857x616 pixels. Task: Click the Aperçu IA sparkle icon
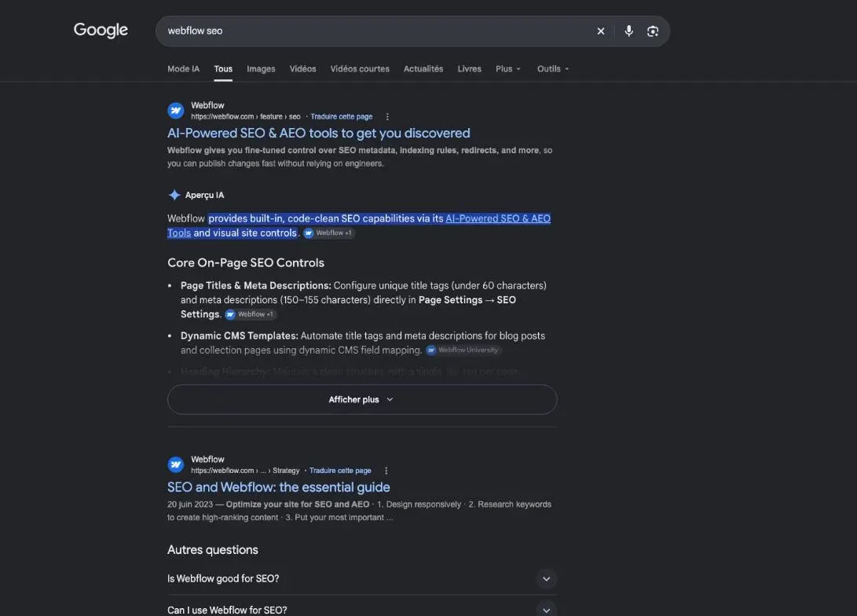pyautogui.click(x=174, y=195)
